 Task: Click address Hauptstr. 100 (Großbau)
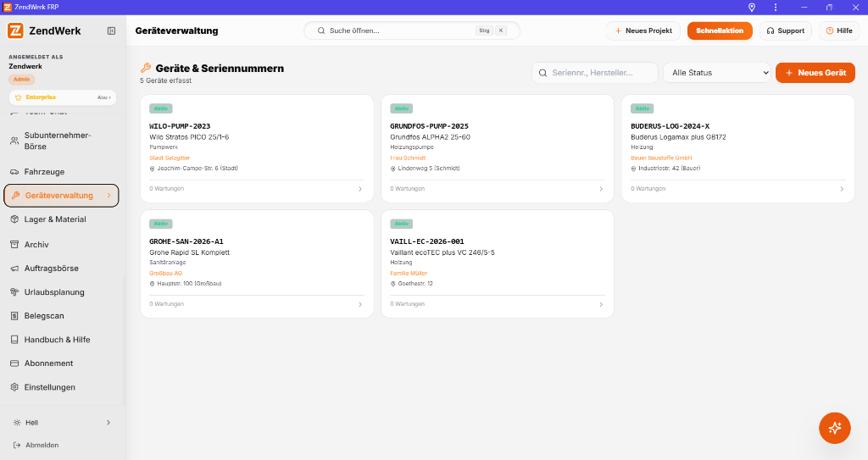pos(189,284)
